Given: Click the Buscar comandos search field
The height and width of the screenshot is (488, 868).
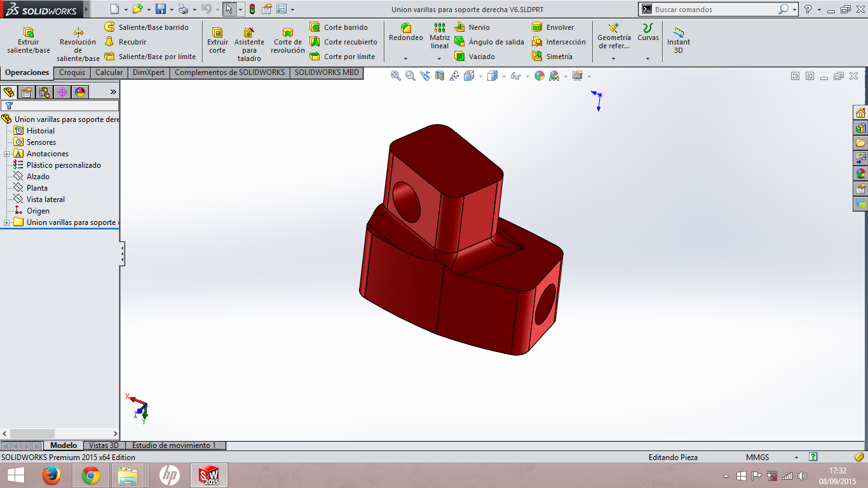Looking at the screenshot, I should 715,10.
